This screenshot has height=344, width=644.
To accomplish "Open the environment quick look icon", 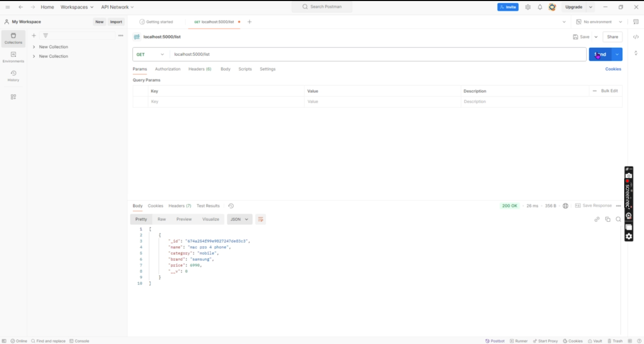I will tap(636, 22).
